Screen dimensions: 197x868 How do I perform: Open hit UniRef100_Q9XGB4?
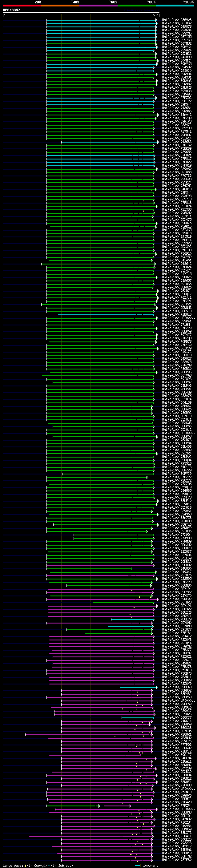point(177,30)
